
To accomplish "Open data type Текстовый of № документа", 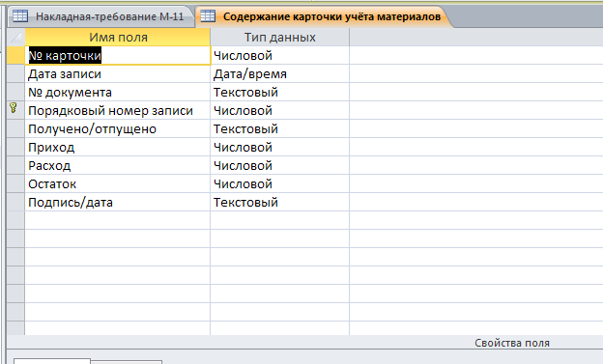I will click(x=279, y=93).
